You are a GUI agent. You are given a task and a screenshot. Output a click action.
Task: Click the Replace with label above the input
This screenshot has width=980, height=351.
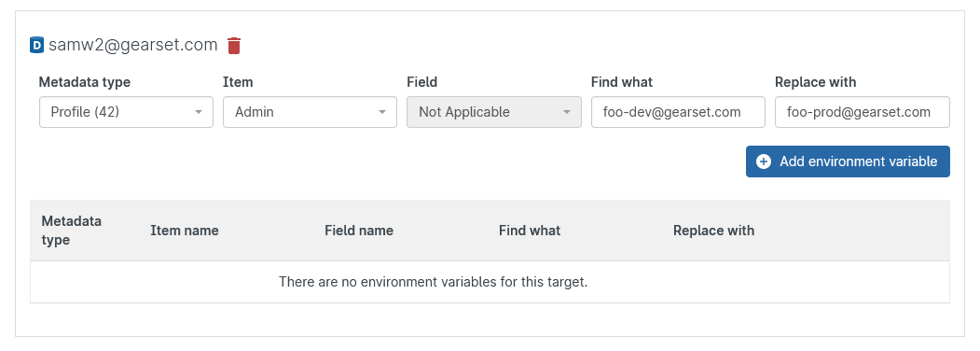[815, 82]
